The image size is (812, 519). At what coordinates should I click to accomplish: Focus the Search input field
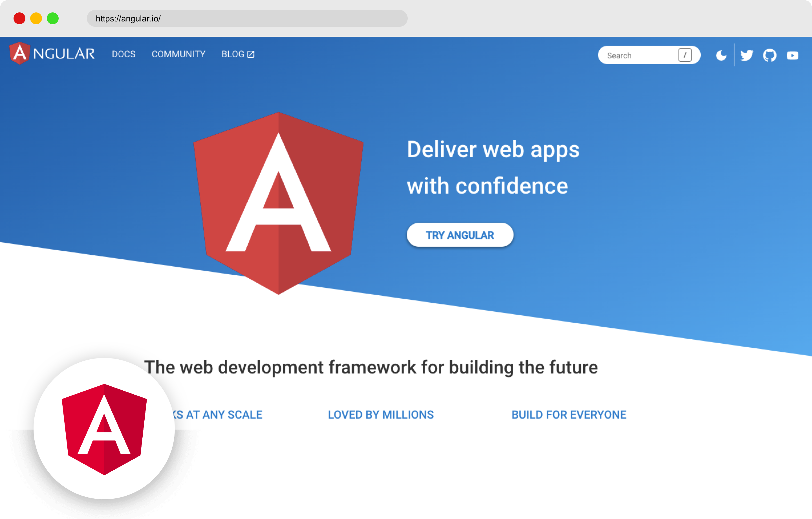(649, 55)
